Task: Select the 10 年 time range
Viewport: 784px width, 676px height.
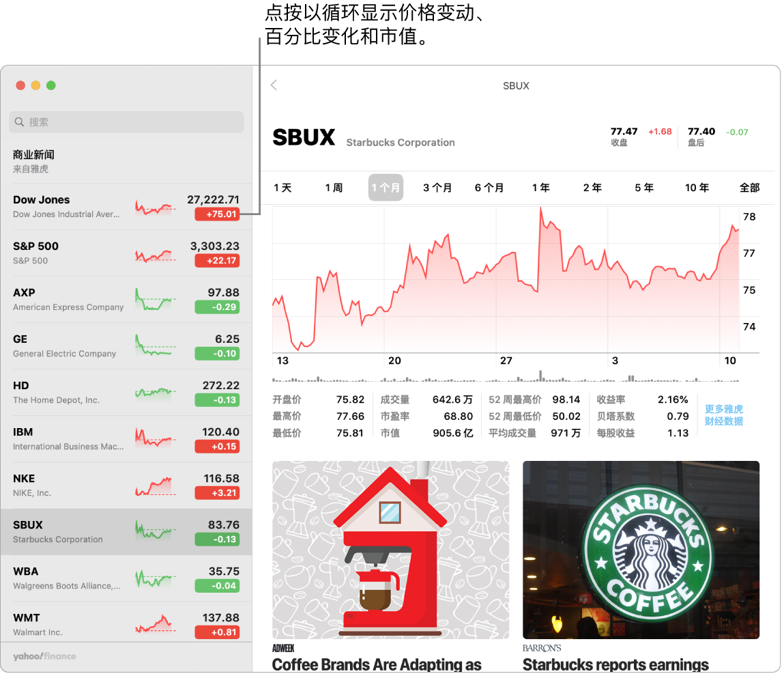Action: 697,188
